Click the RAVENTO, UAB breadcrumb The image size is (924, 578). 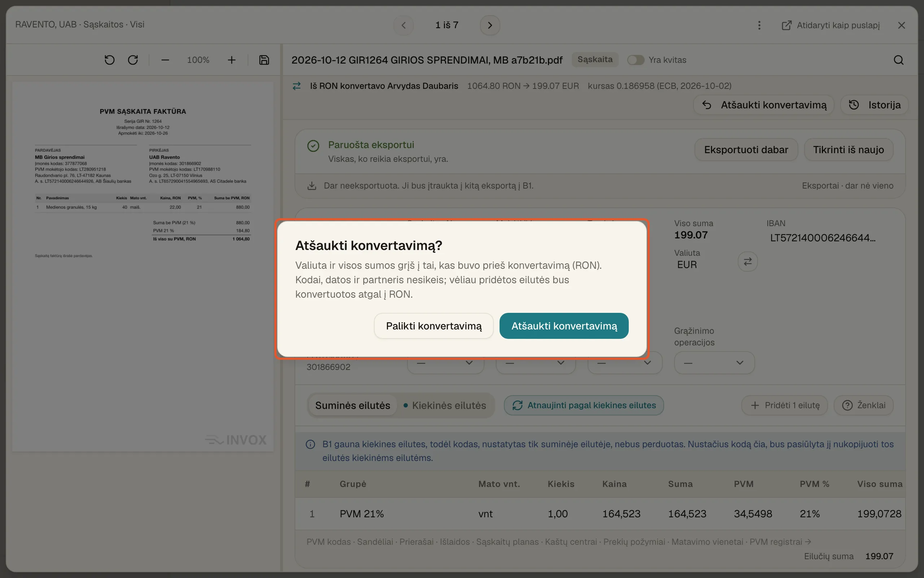point(46,25)
